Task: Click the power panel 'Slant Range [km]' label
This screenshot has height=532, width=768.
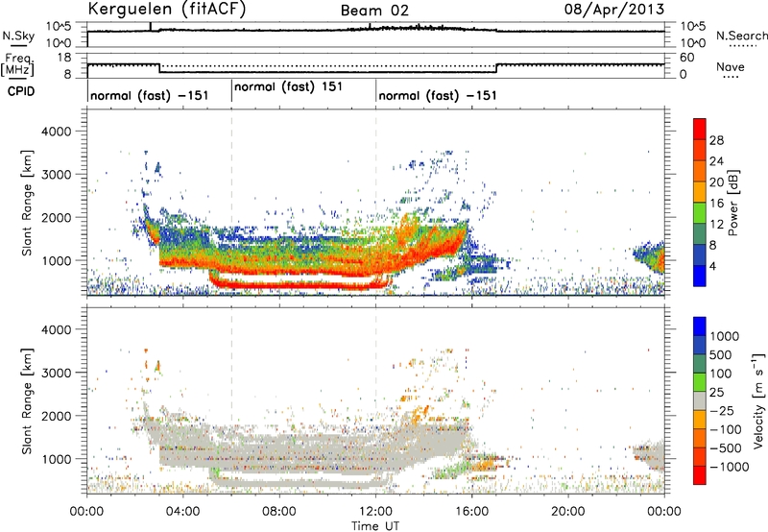Action: point(27,203)
